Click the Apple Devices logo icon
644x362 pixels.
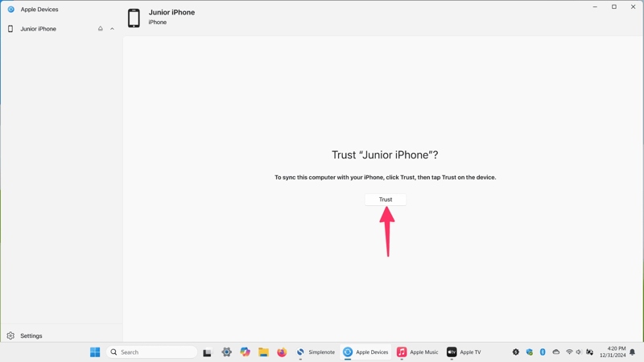pos(10,10)
